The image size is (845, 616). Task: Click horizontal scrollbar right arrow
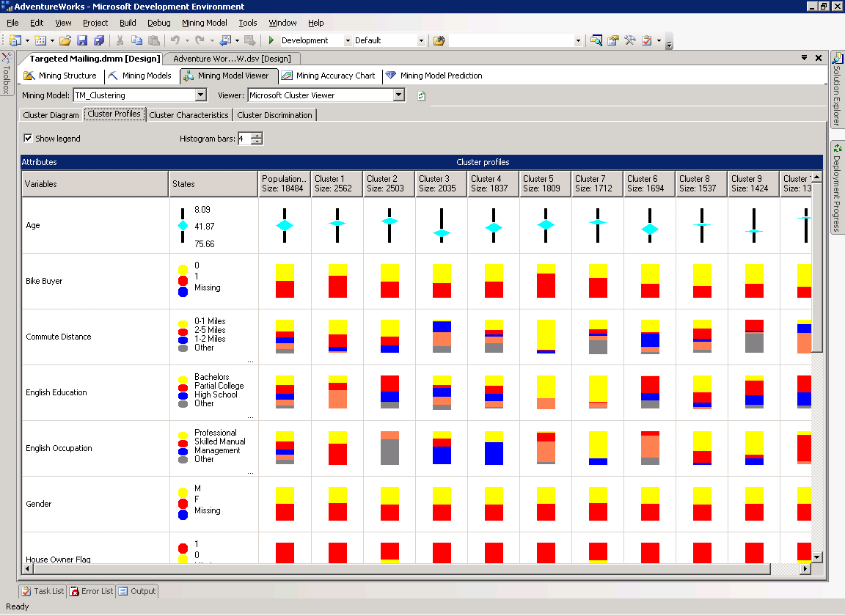(805, 568)
